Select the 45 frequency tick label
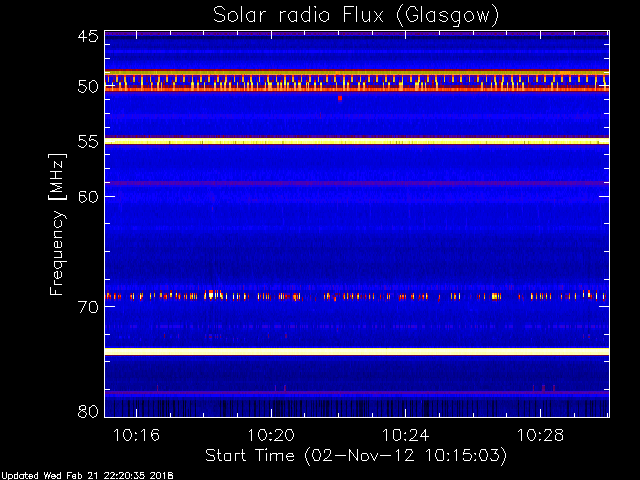 click(88, 36)
